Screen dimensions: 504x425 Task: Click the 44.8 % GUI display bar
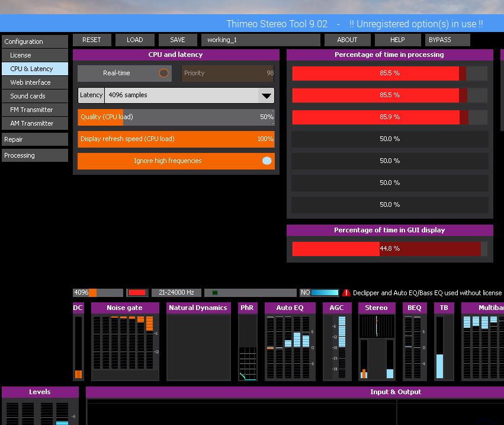click(x=390, y=249)
